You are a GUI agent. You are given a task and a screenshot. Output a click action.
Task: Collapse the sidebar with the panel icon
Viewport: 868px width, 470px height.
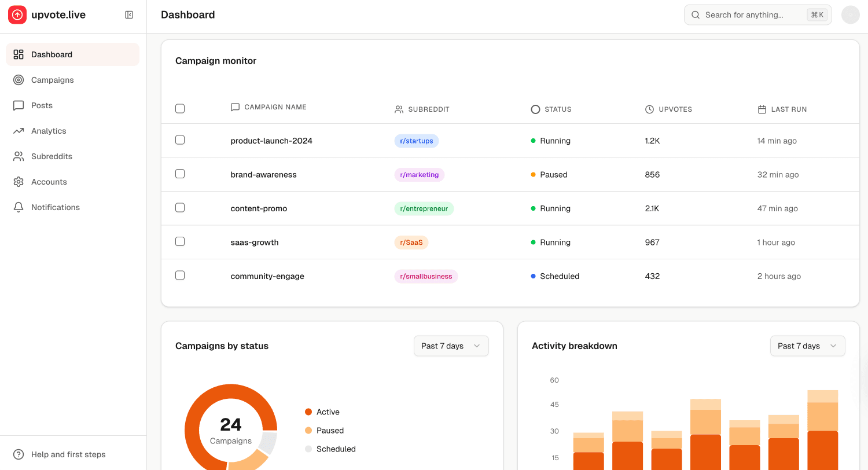128,14
